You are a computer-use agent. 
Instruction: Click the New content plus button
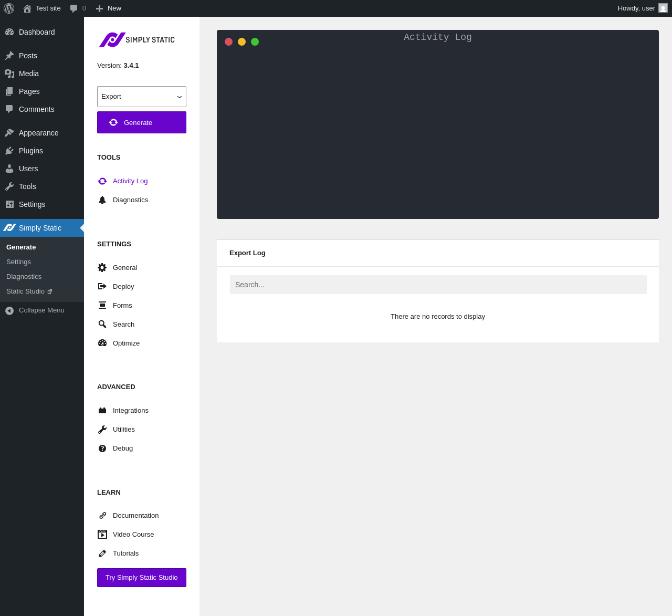tap(108, 8)
